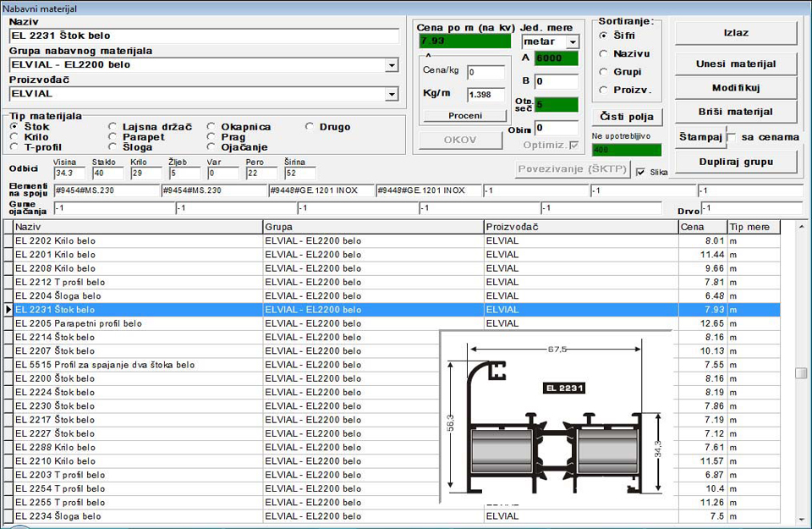This screenshot has width=812, height=529.
Task: Click the Proceni button
Action: [x=465, y=116]
